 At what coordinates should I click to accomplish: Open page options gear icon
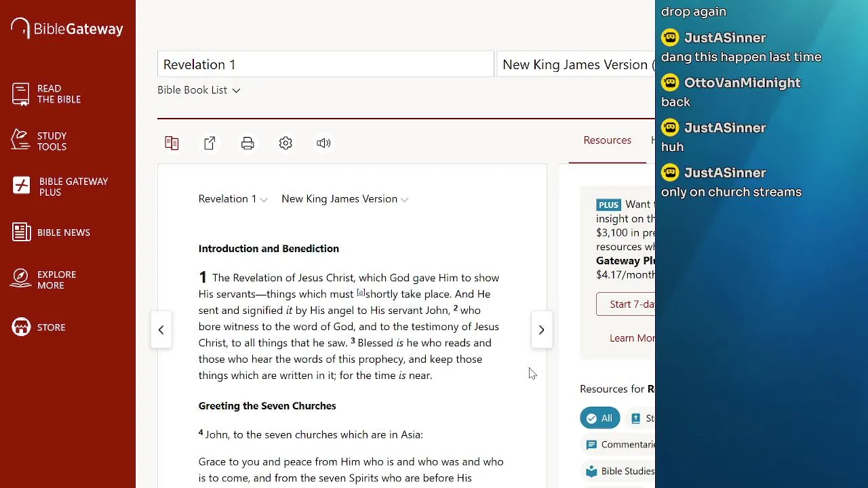click(285, 143)
